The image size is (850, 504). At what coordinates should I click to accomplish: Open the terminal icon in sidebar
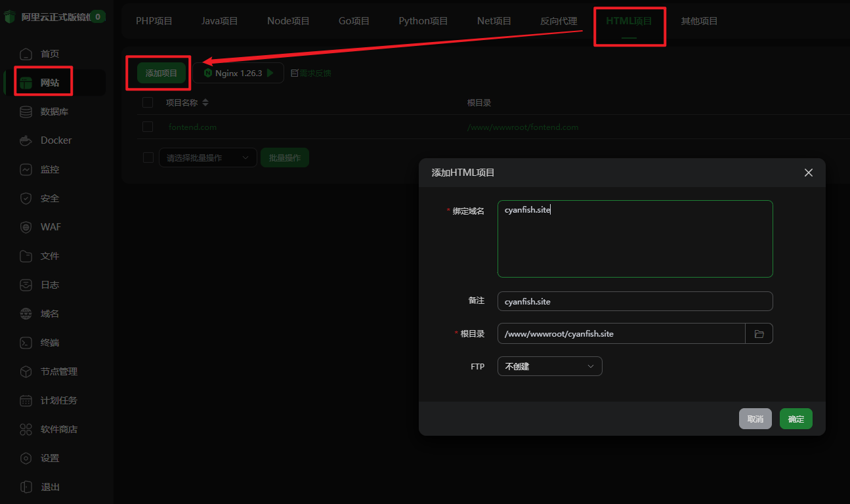(26, 343)
